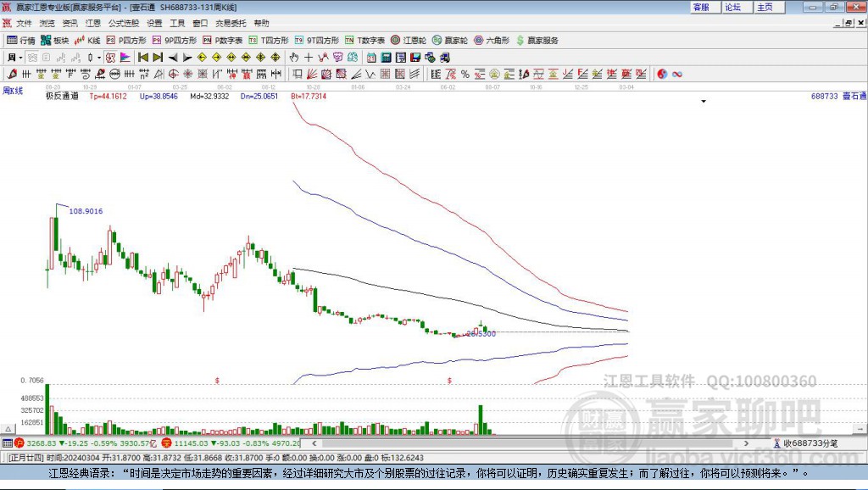Click the 客服 button
Viewport: 868px width, 490px height.
pyautogui.click(x=704, y=7)
